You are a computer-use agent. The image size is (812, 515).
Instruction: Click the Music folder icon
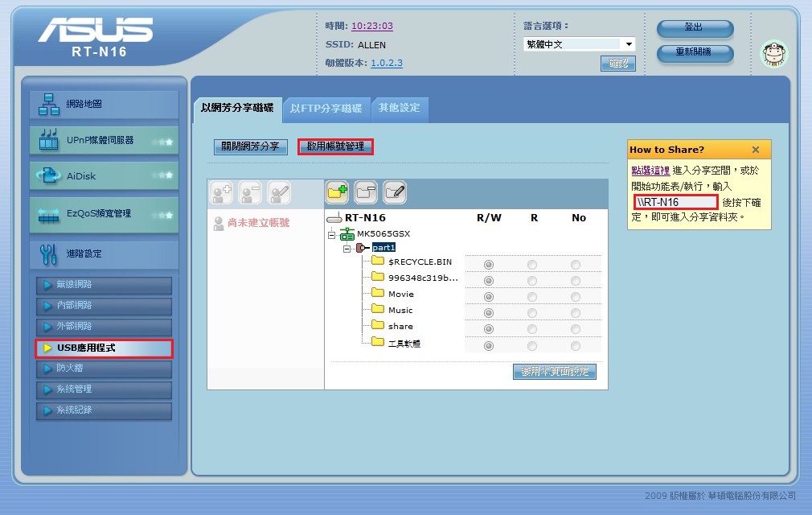pyautogui.click(x=378, y=309)
